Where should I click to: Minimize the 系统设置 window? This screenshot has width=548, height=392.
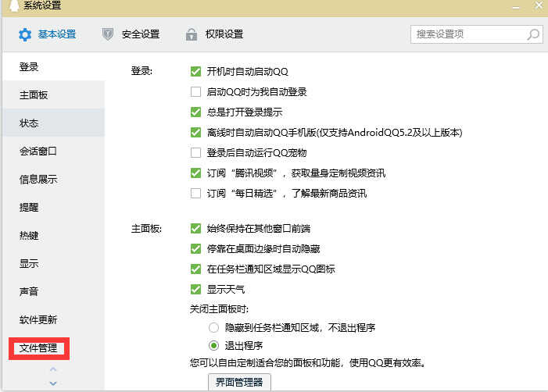tap(516, 7)
